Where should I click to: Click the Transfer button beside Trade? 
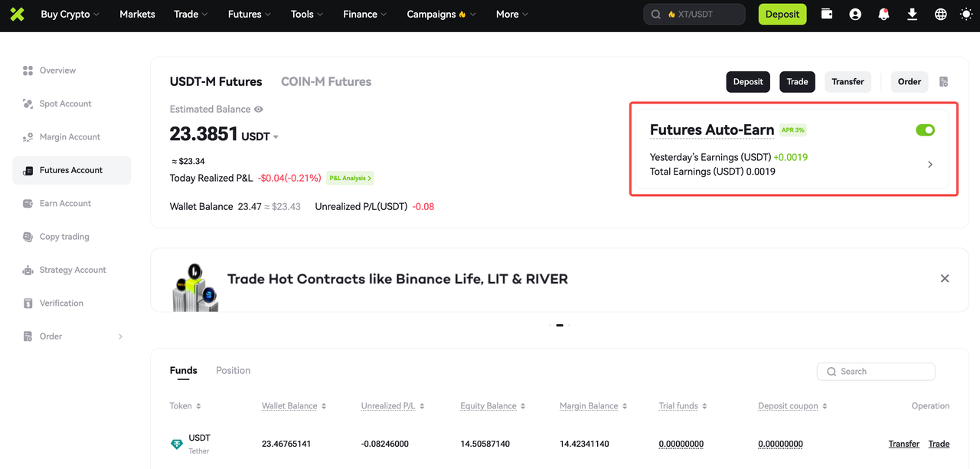pos(848,82)
